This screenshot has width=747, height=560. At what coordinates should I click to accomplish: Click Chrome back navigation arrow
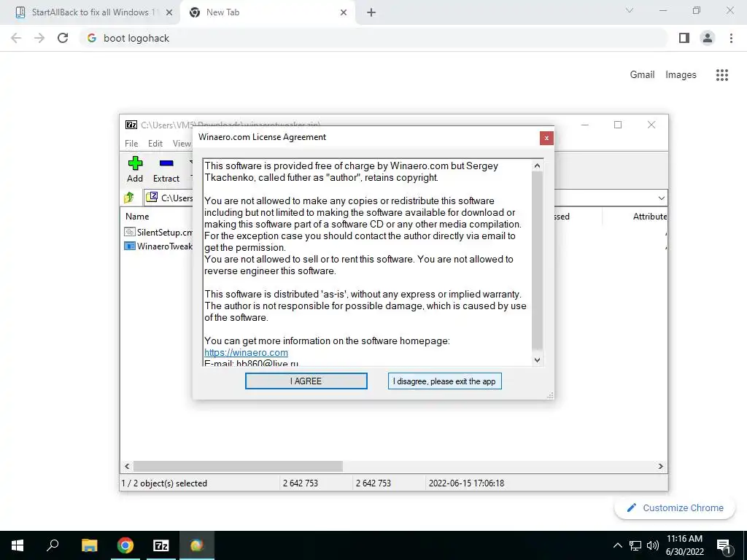(x=16, y=38)
